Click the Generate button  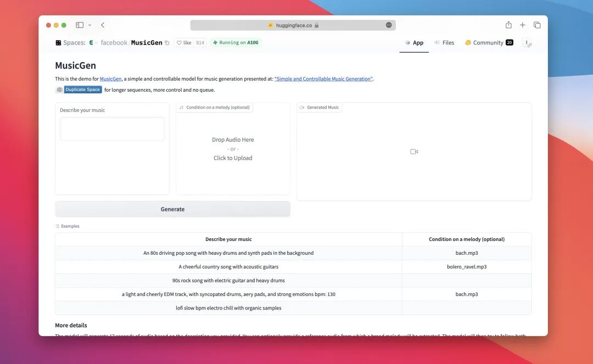[x=172, y=209]
